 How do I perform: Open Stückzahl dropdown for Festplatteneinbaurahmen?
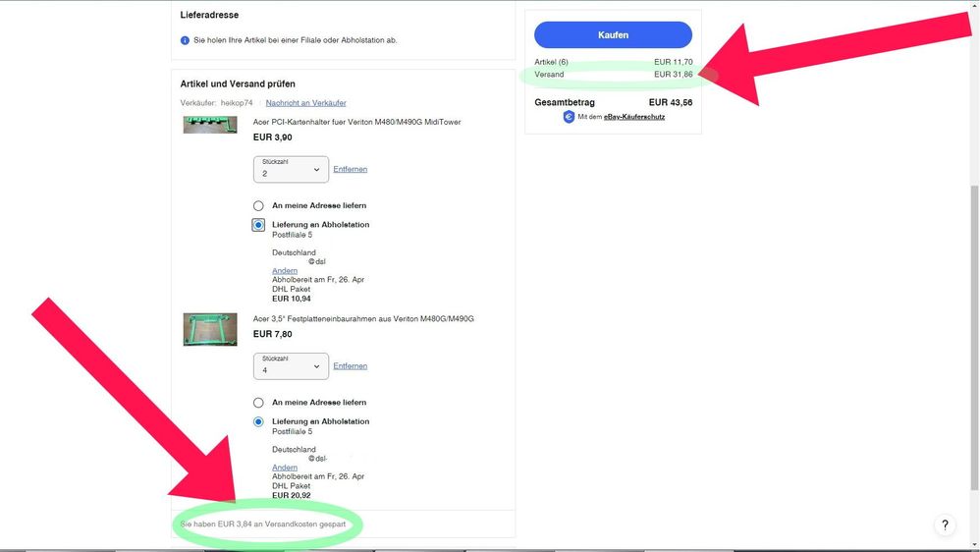291,366
